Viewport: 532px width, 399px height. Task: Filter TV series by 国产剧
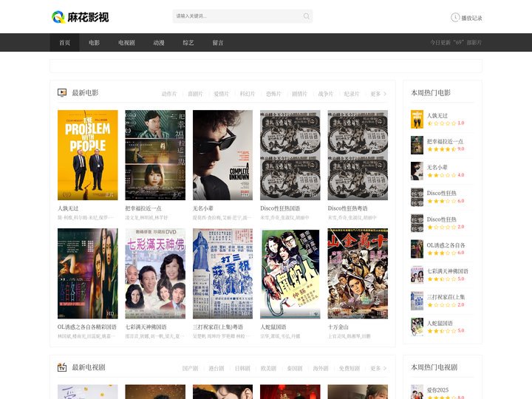click(190, 368)
